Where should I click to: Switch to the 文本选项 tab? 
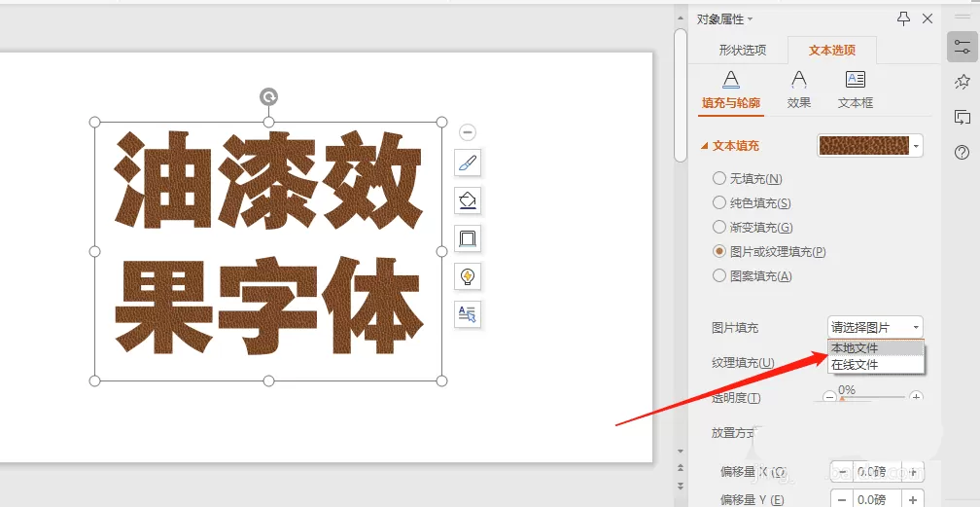click(832, 50)
